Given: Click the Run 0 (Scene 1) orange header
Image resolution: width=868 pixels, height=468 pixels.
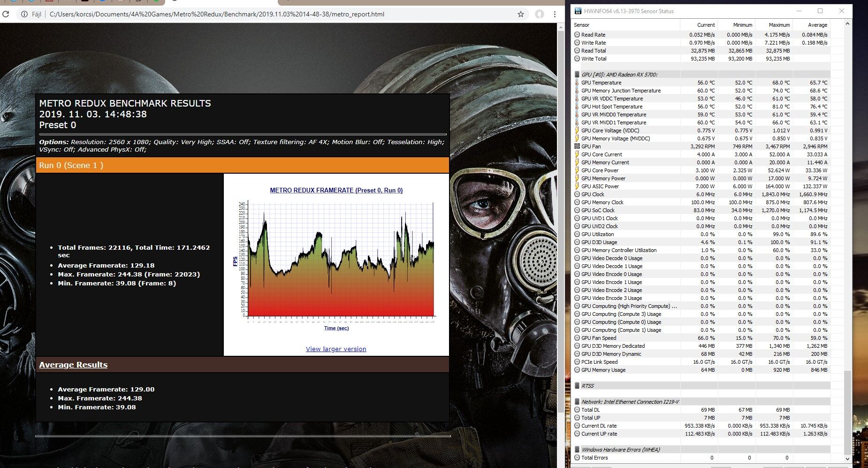Looking at the screenshot, I should click(x=242, y=165).
